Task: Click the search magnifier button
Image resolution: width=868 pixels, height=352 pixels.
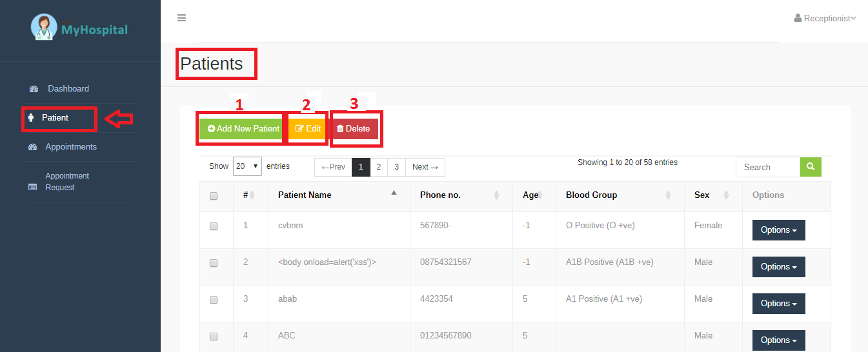Action: click(811, 166)
